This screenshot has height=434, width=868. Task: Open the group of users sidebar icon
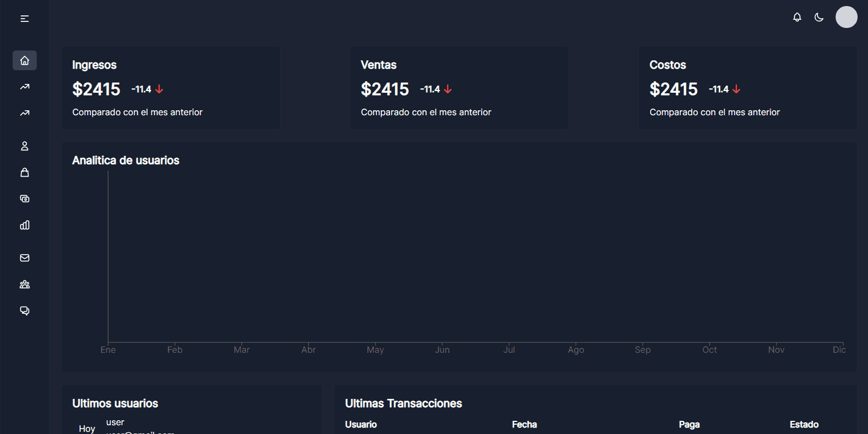pos(25,284)
